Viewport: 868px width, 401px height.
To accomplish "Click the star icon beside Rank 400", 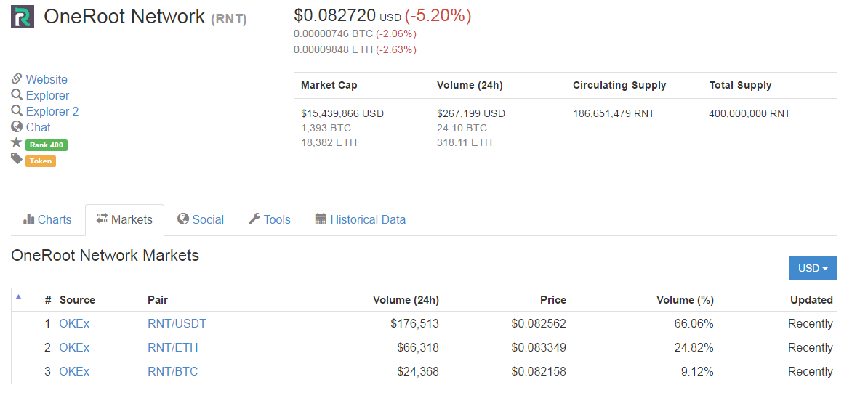I will coord(16,142).
